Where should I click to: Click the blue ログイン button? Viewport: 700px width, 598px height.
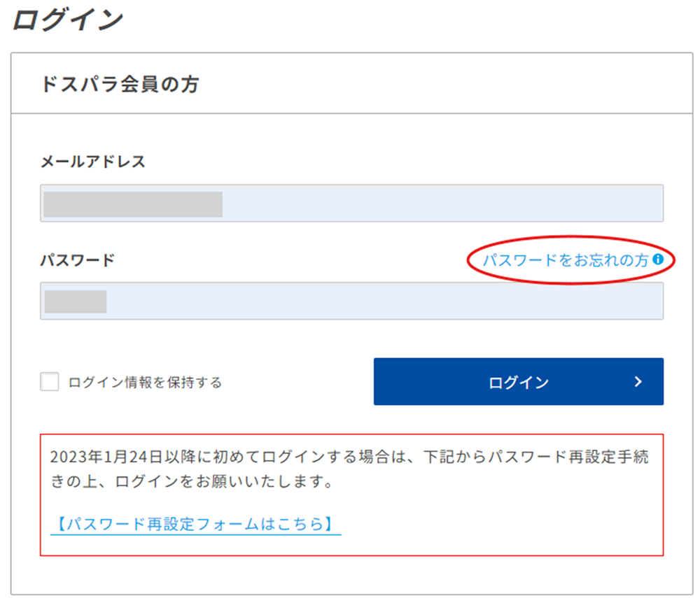click(518, 381)
